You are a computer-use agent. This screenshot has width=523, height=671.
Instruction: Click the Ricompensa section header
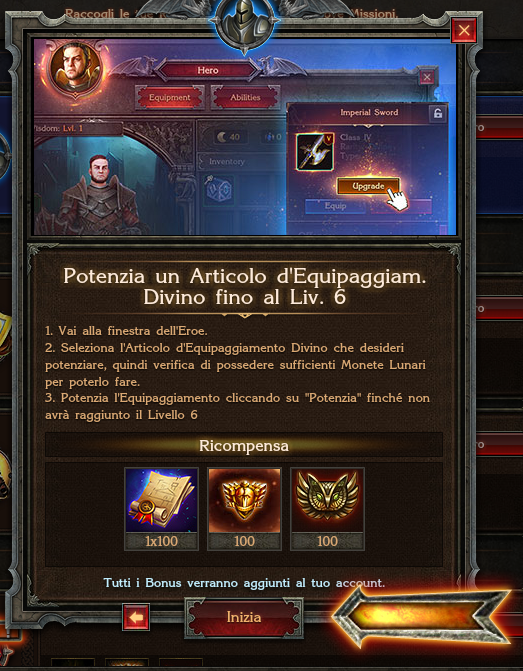(244, 446)
